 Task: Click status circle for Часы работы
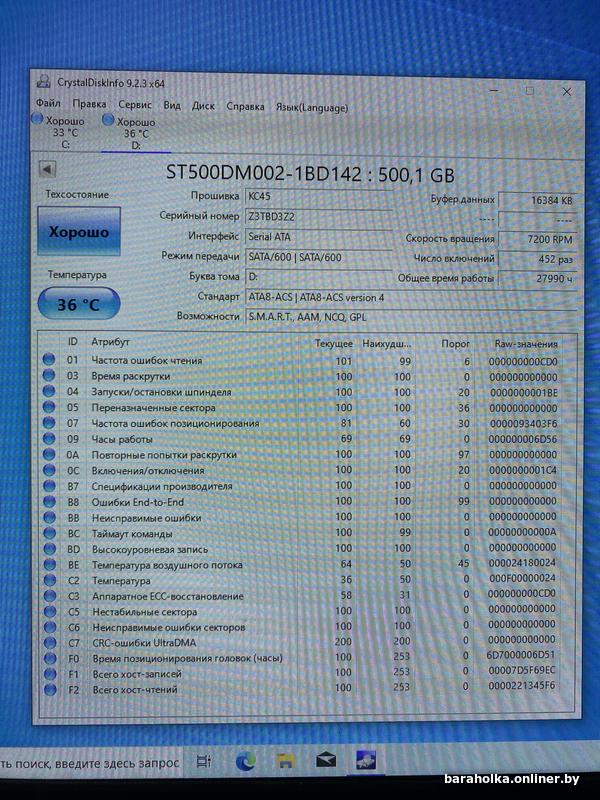click(x=48, y=439)
